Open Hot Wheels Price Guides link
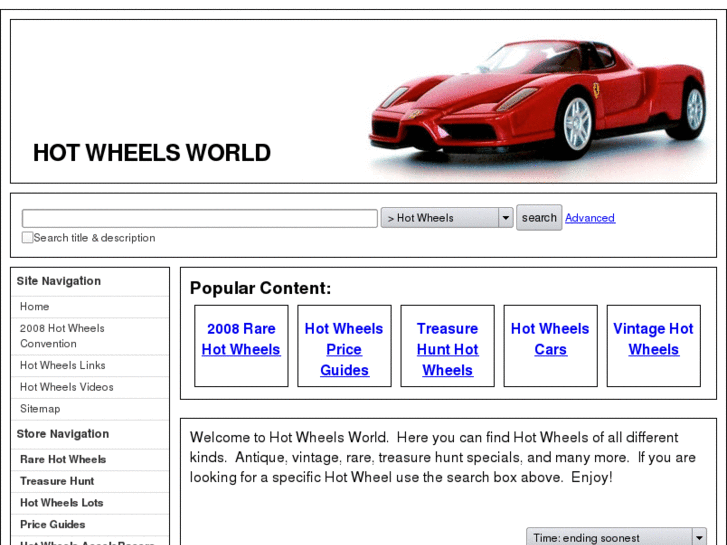 click(x=344, y=349)
